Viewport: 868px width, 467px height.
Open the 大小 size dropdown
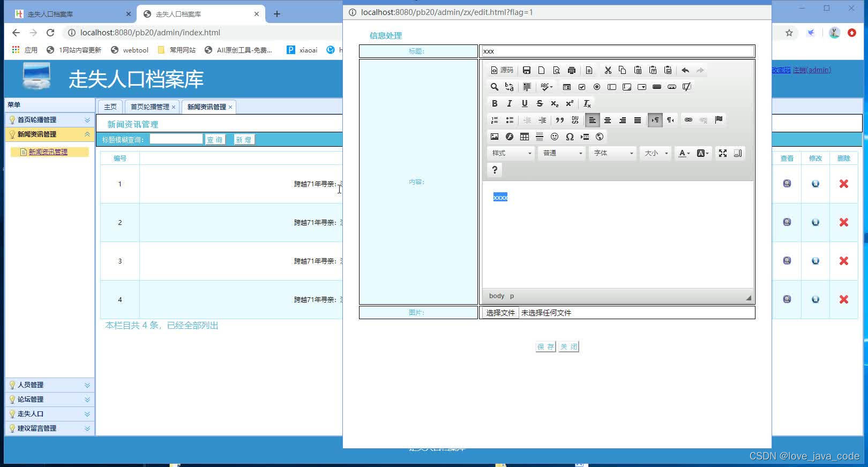tap(656, 153)
